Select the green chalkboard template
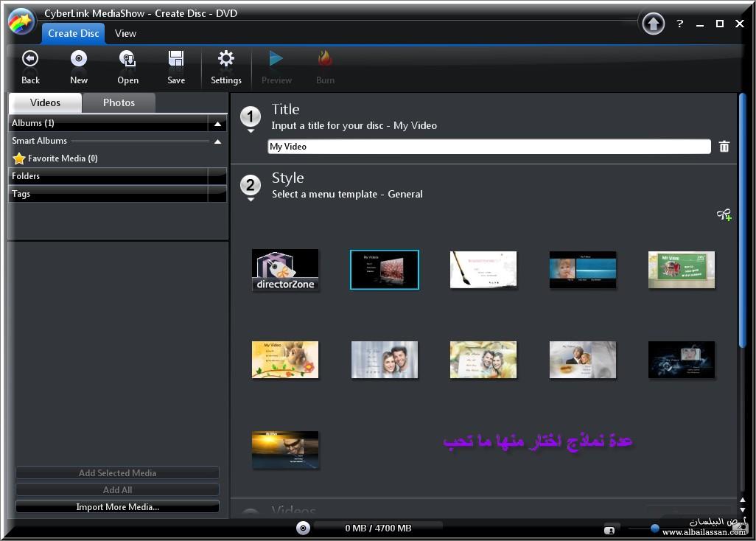Screen dimensions: 756x541 point(682,270)
